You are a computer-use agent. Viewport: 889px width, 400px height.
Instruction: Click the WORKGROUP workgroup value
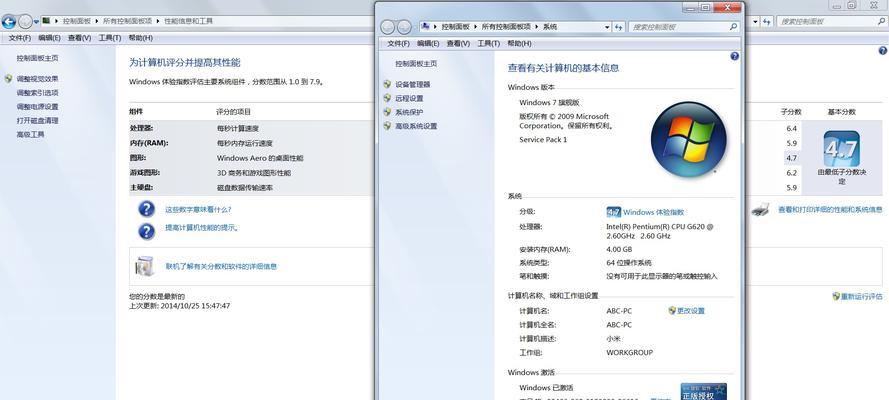click(x=629, y=352)
